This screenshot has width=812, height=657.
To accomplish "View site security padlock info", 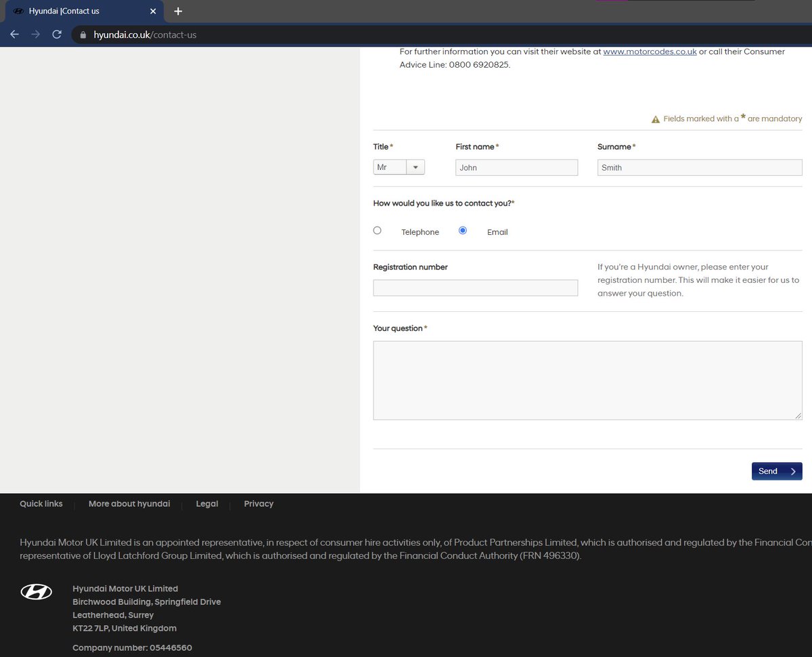I will click(83, 35).
